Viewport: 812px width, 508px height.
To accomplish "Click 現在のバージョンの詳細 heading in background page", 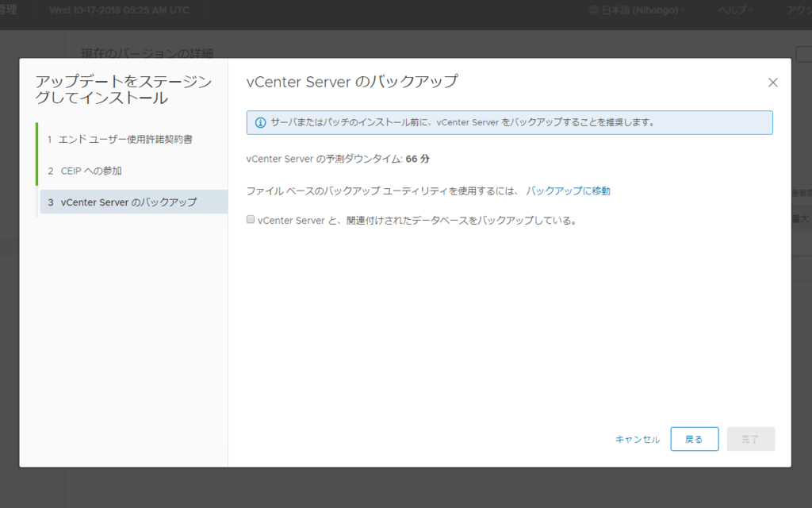I will tap(147, 53).
